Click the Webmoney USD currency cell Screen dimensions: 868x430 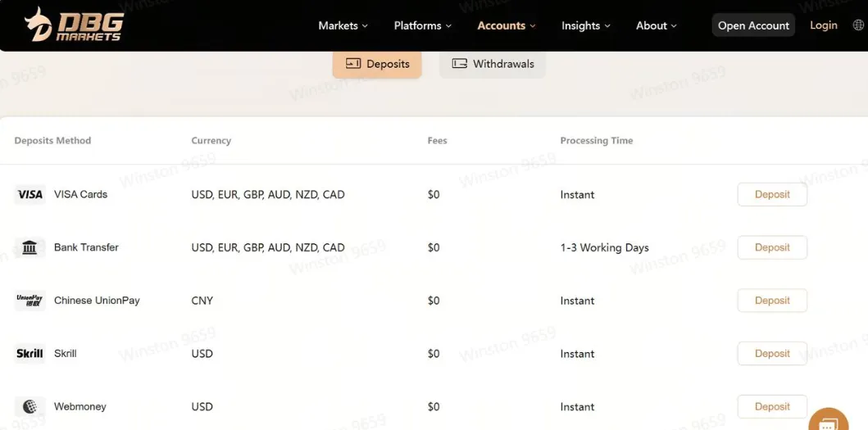click(x=202, y=407)
